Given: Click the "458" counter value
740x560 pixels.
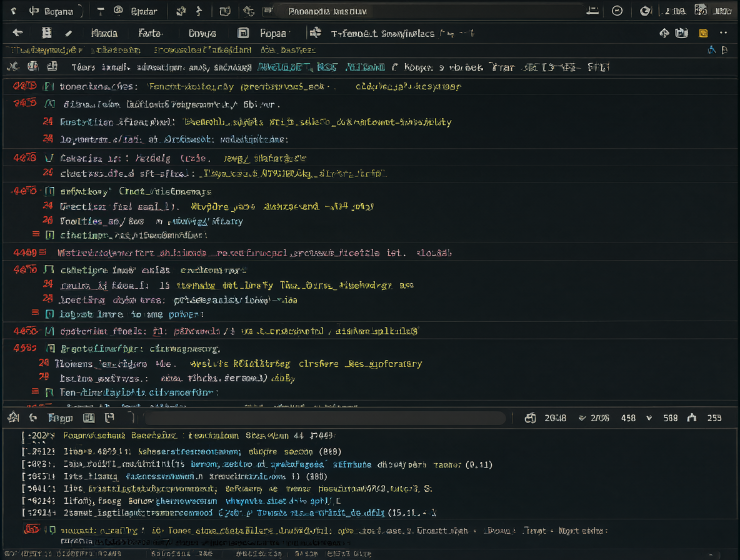Looking at the screenshot, I should point(628,418).
